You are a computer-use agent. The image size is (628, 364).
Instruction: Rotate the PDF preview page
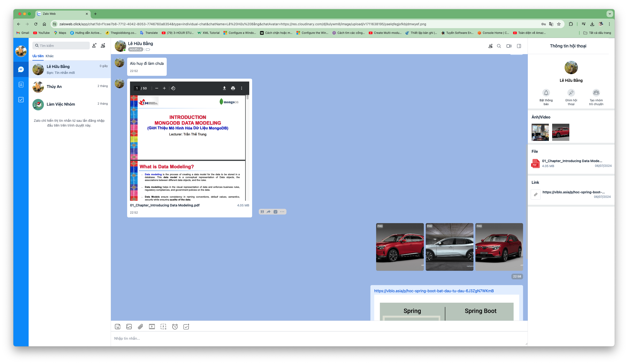click(x=173, y=88)
